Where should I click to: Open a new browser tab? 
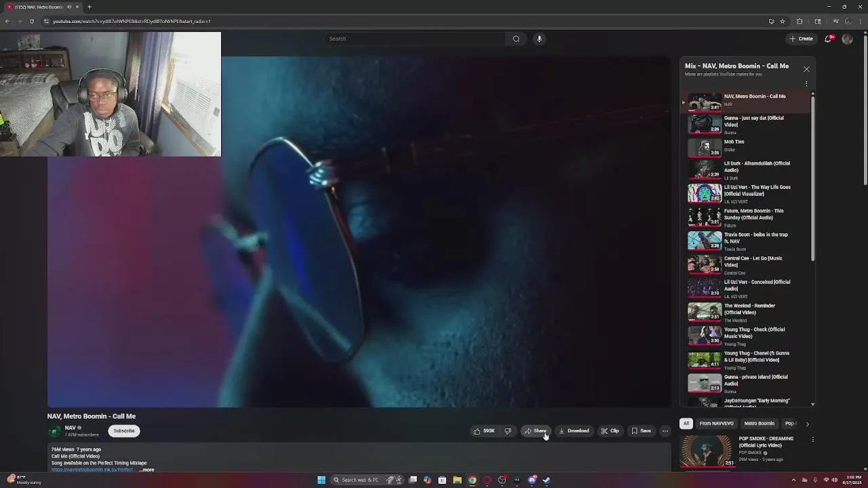click(x=89, y=7)
